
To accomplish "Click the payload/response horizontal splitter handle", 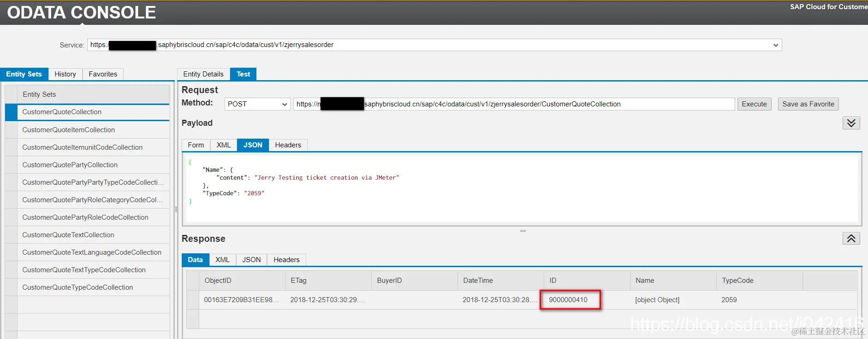I will [523, 231].
